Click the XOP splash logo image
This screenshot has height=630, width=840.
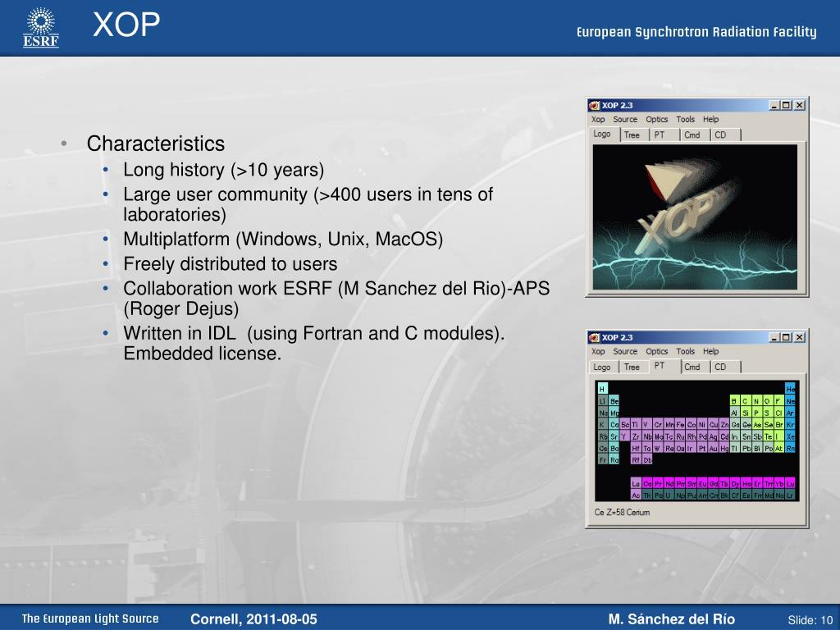[695, 217]
